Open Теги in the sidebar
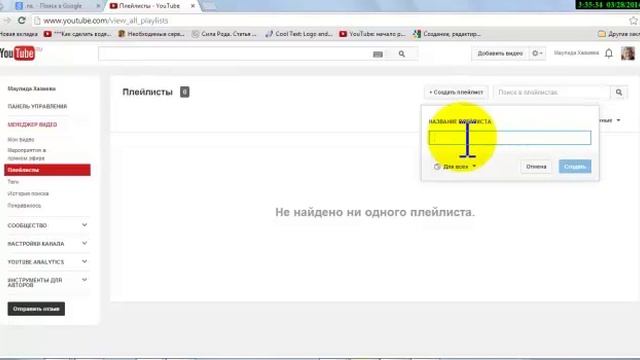Image resolution: width=640 pixels, height=360 pixels. [x=13, y=182]
